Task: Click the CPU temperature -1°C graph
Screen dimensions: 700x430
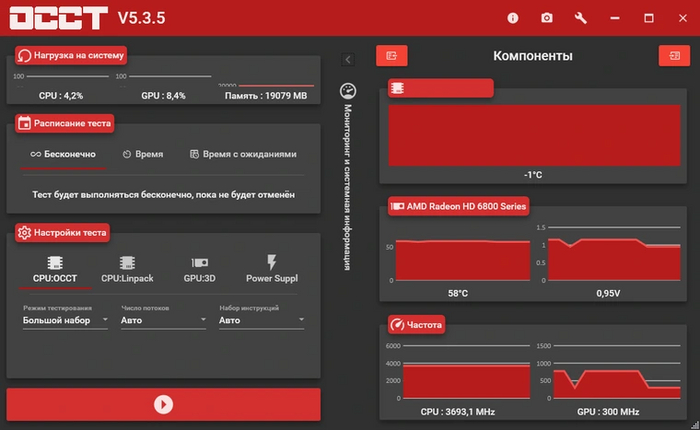Action: pyautogui.click(x=534, y=135)
